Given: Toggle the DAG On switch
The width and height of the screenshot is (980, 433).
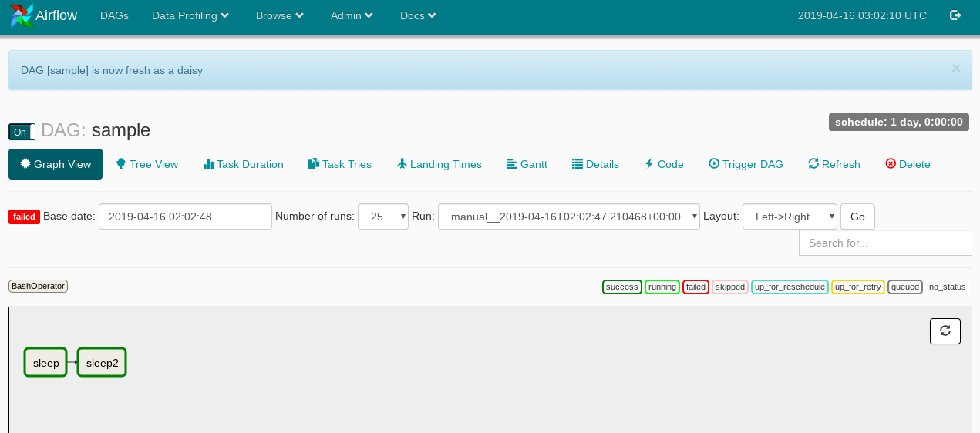Looking at the screenshot, I should pos(22,132).
